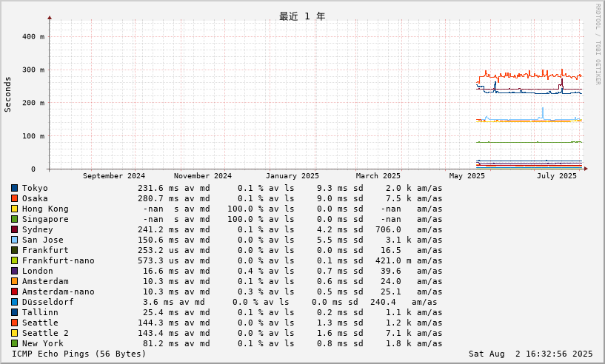This screenshot has width=605, height=364.
Task: Click the 'Osaka' legend name
Action: [35, 198]
